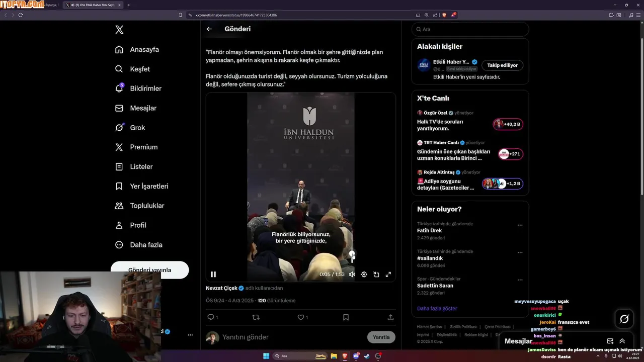Screen dimensions: 644x362
Task: Open more options for #sallandık trend
Action: click(x=520, y=253)
